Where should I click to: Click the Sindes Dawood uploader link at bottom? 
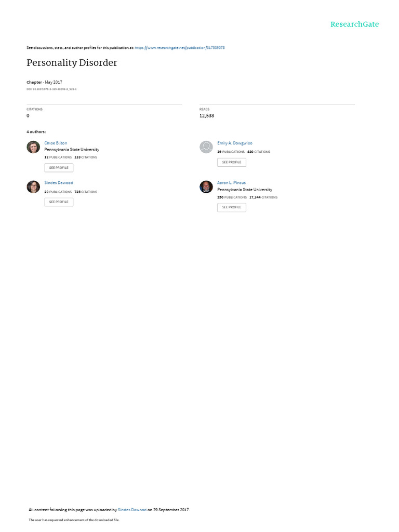pos(132,510)
